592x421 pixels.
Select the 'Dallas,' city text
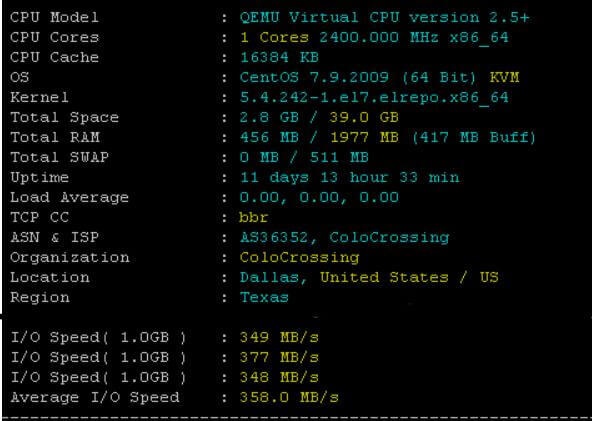tap(274, 278)
